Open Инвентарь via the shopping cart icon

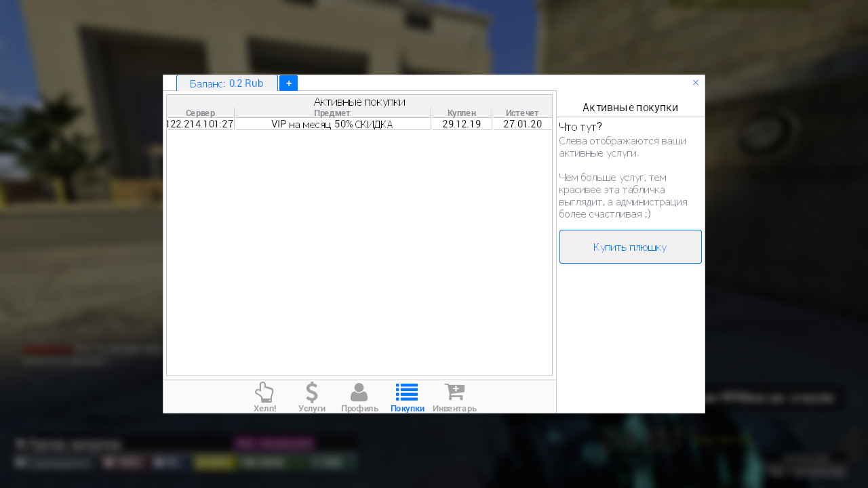coord(454,393)
